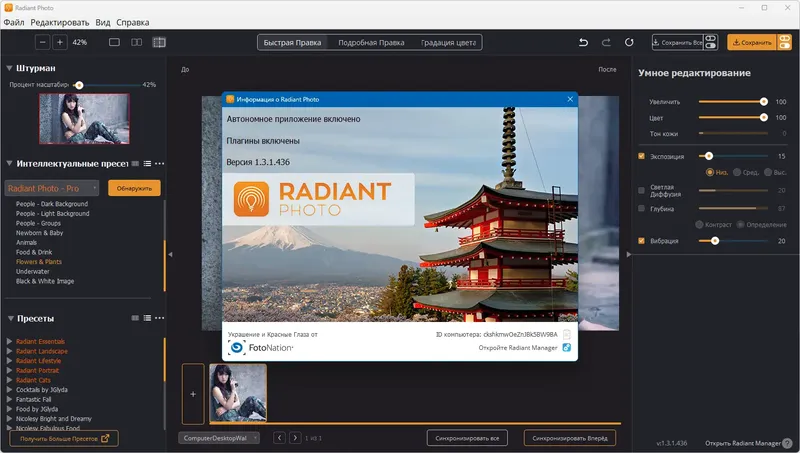The height and width of the screenshot is (453, 800).
Task: Add an image with plus tile
Action: tap(193, 394)
